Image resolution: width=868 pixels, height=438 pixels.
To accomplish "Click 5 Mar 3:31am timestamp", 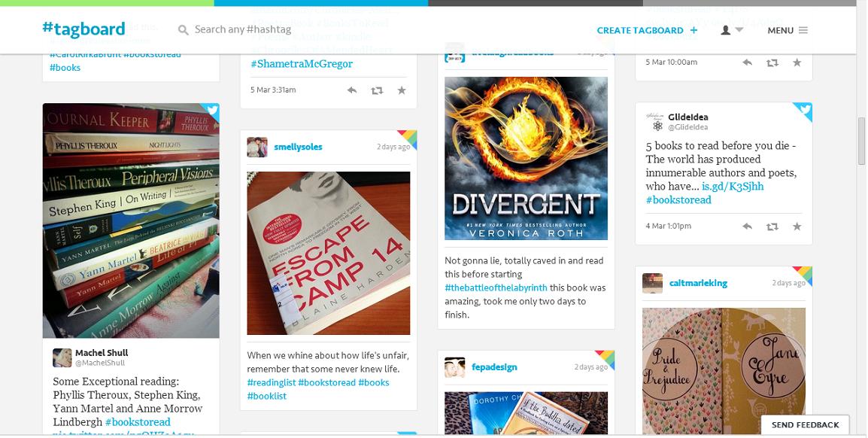I will [273, 90].
